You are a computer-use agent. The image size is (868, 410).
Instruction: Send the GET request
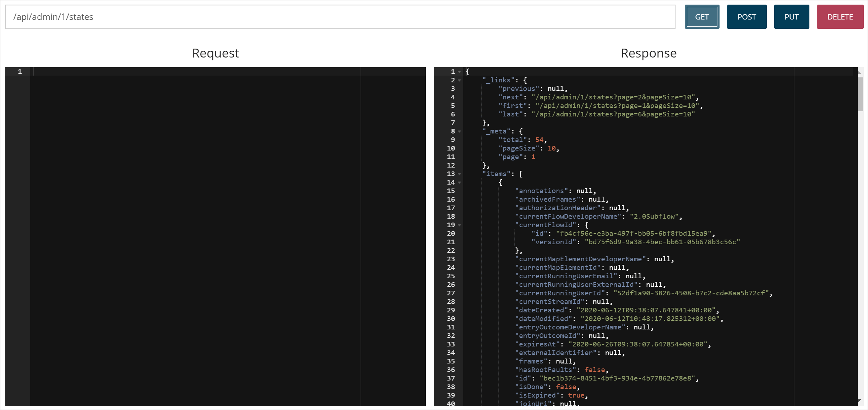coord(701,16)
